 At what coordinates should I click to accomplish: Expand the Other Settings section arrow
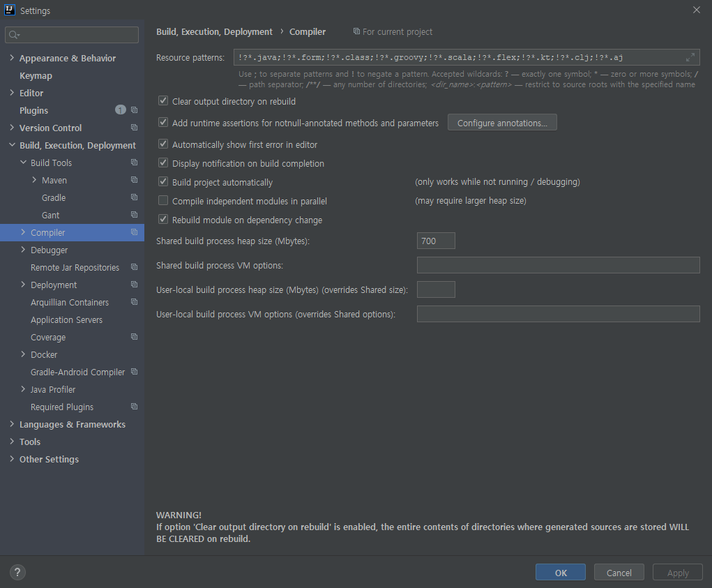tap(12, 458)
